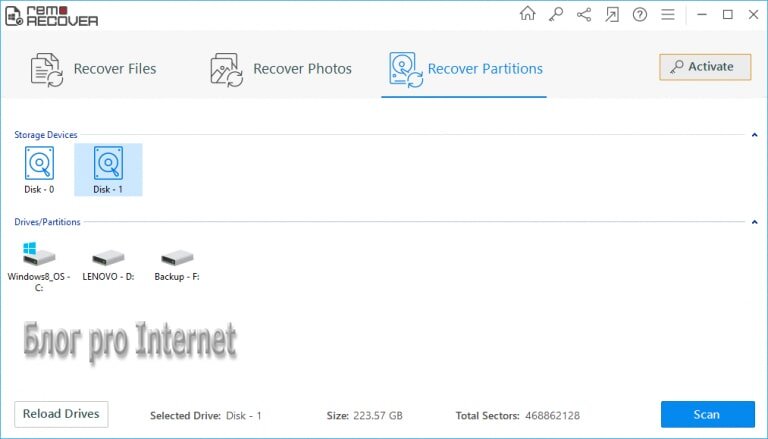The height and width of the screenshot is (439, 768).
Task: Click the open session arrow icon
Action: [612, 15]
